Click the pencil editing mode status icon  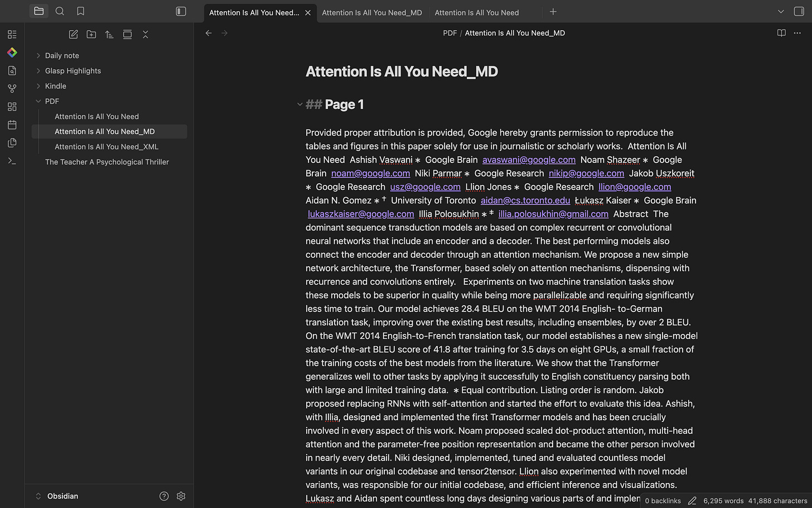692,501
